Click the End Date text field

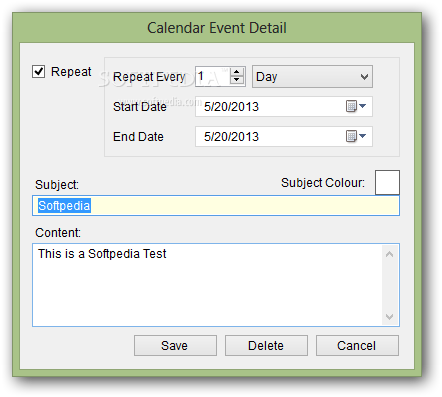tap(270, 136)
